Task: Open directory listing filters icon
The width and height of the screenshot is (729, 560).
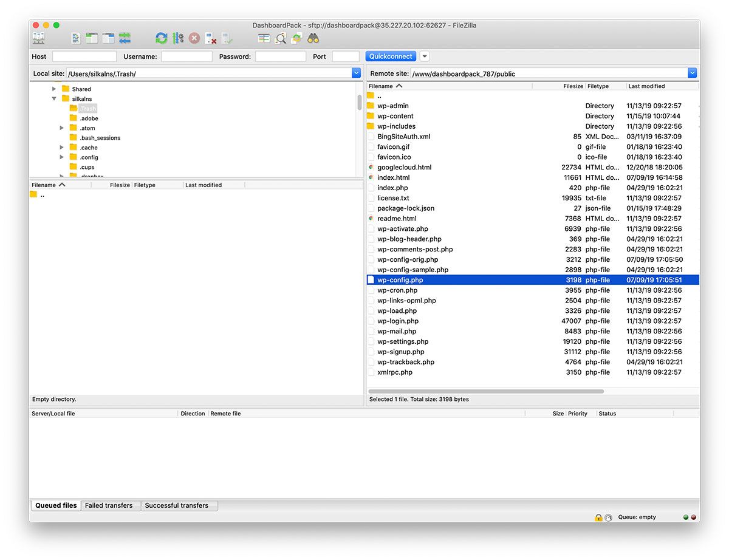Action: (264, 38)
